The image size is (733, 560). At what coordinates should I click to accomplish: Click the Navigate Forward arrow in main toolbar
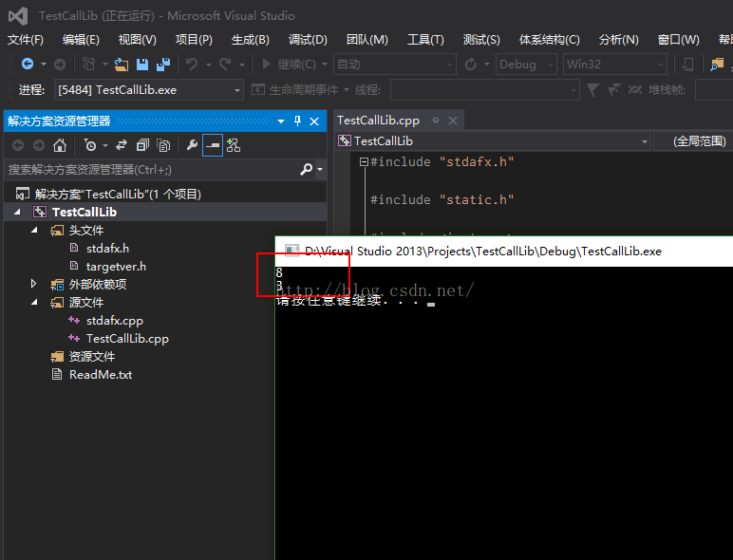coord(60,64)
